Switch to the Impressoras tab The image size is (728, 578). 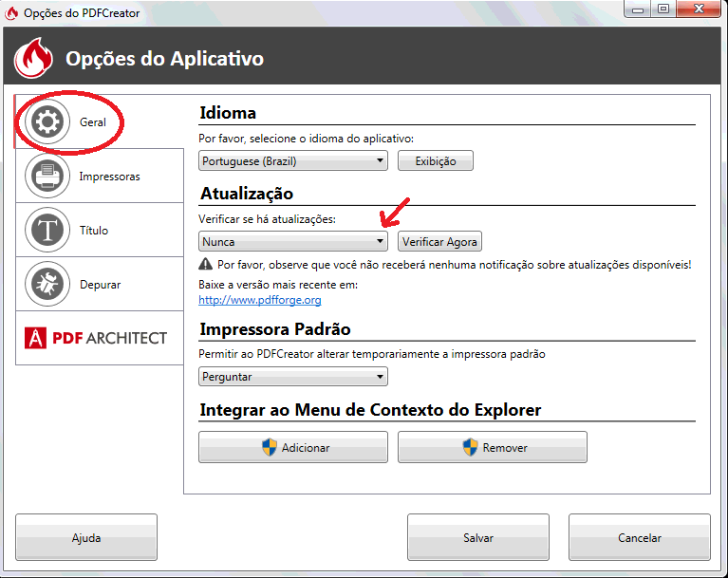tap(100, 176)
